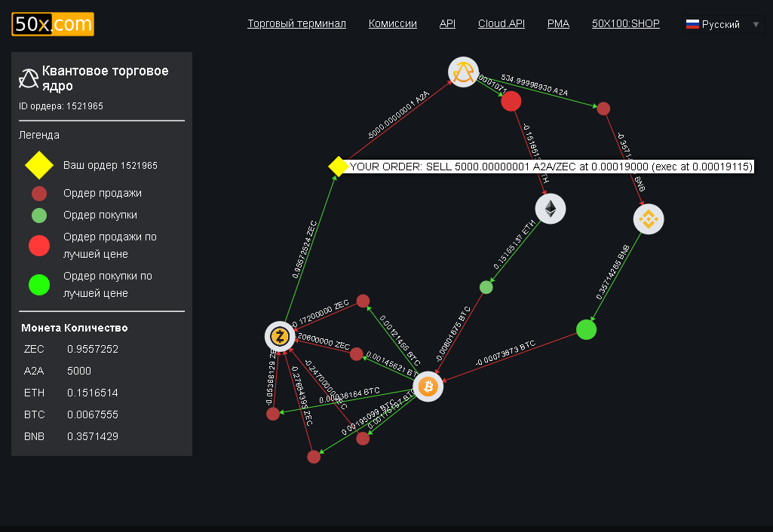Viewport: 773px width, 532px height.
Task: Click the Zcash node icon
Action: pyautogui.click(x=280, y=336)
